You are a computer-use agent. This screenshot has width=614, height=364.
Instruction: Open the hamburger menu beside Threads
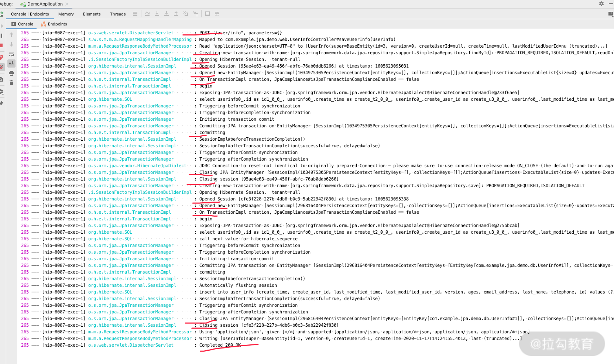(135, 14)
